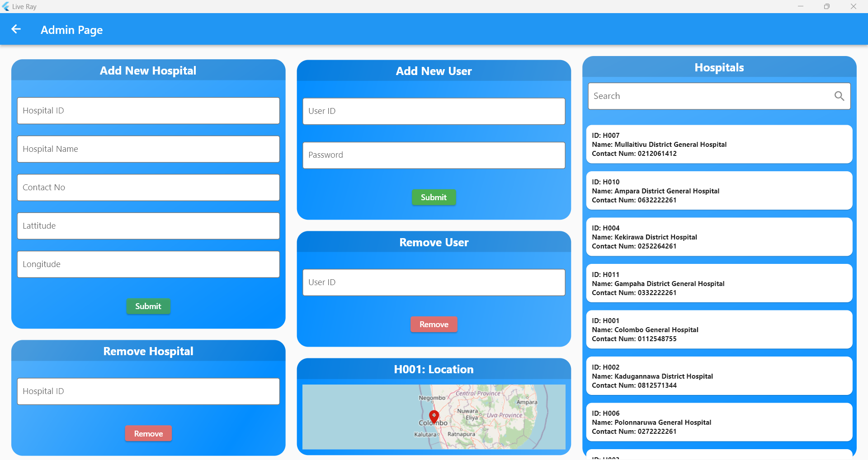Restore down the Live Ray window
This screenshot has width=868, height=460.
tap(827, 6)
